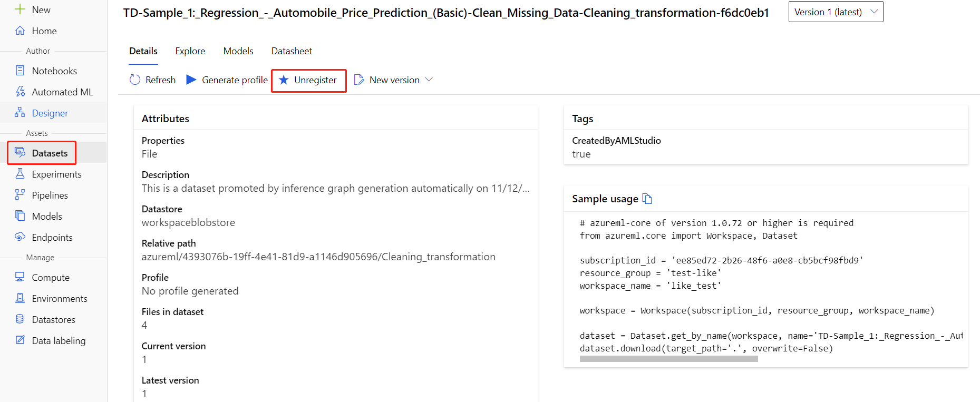Click the sample code horizontal scrollbar
This screenshot has height=402, width=980.
tap(668, 359)
